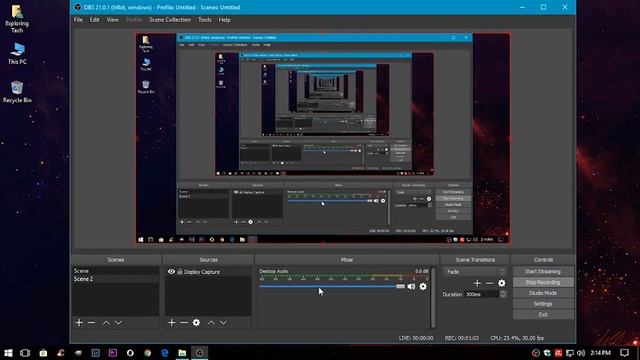Open the Scene Collection menu
This screenshot has width=640, height=360.
(170, 20)
